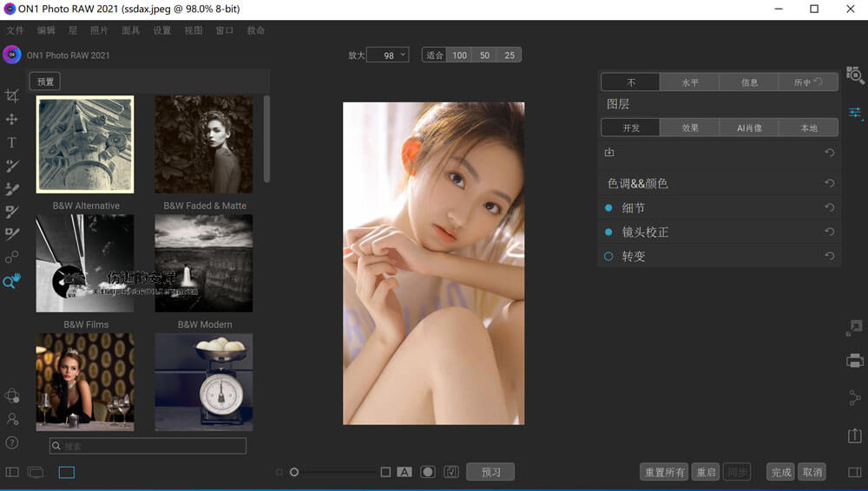The image size is (868, 491).
Task: Expand the 转变 panel section
Action: pos(634,257)
